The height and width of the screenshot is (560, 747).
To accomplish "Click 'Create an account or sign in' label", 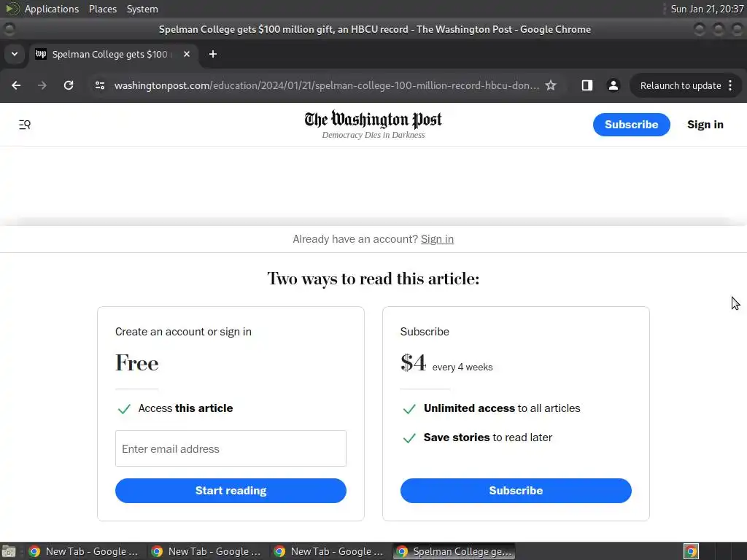I will [183, 332].
